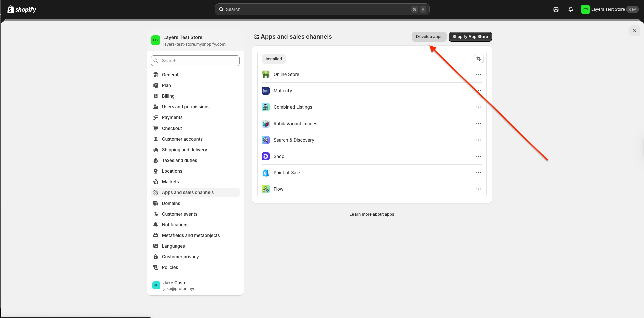
Task: Open more actions for Point of Sale
Action: [479, 173]
